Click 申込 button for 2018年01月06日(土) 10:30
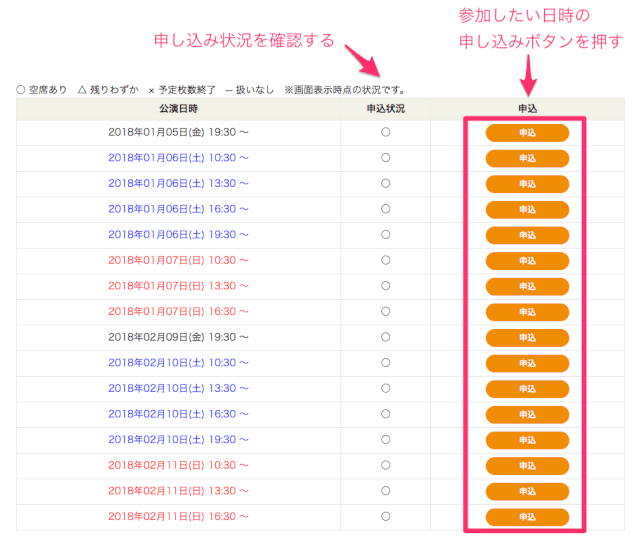640x536 pixels. pyautogui.click(x=527, y=158)
